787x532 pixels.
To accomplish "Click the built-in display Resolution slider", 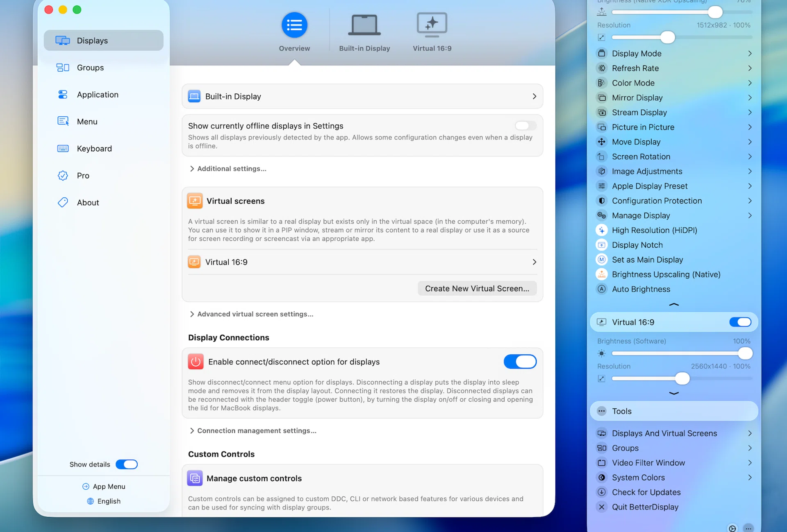I will coord(682,37).
